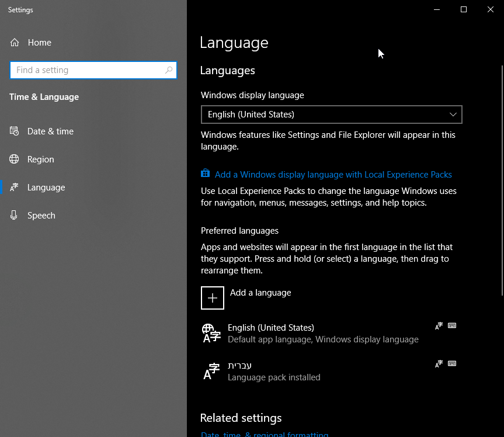Image resolution: width=504 pixels, height=437 pixels.
Task: Click the עברית language entry icon
Action: click(x=211, y=371)
